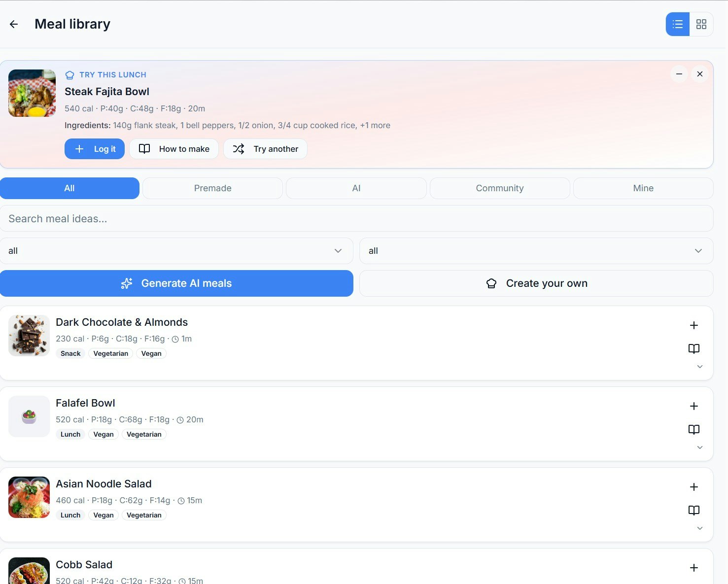
Task: Select the Cobb Salad title
Action: [x=84, y=565]
